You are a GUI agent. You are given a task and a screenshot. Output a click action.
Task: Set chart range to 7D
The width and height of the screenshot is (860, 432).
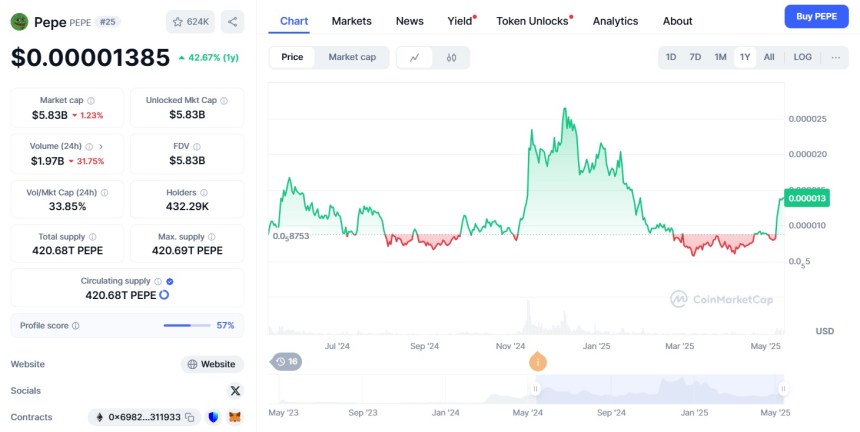pyautogui.click(x=695, y=57)
